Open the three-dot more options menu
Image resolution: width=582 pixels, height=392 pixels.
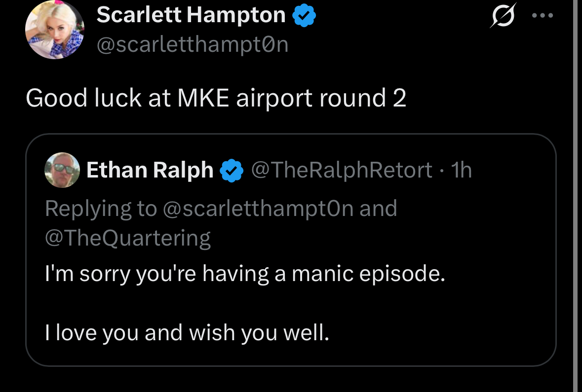(x=543, y=16)
